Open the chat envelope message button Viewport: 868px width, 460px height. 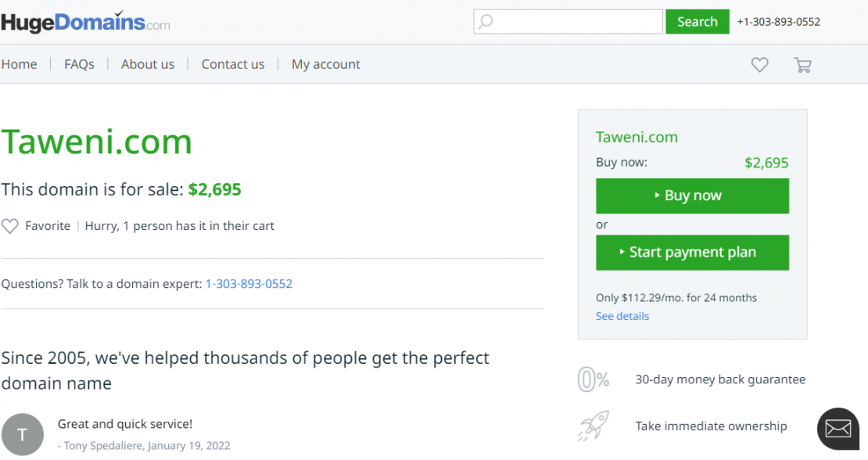pos(838,428)
